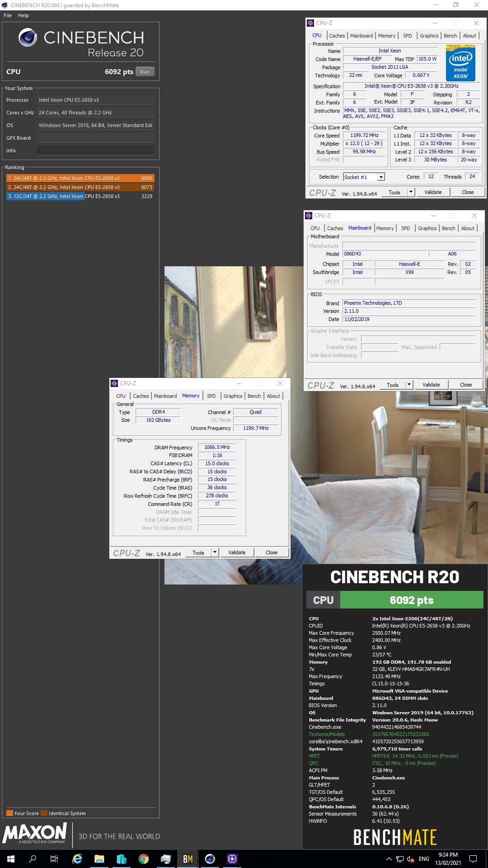Open SPD tab in Memory CPU-Z window
The width and height of the screenshot is (488, 868).
(x=211, y=396)
